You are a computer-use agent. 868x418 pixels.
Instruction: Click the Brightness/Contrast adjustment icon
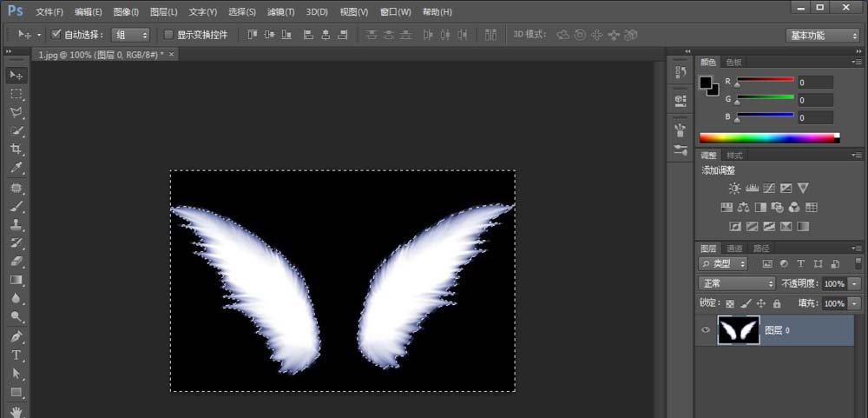pyautogui.click(x=735, y=188)
